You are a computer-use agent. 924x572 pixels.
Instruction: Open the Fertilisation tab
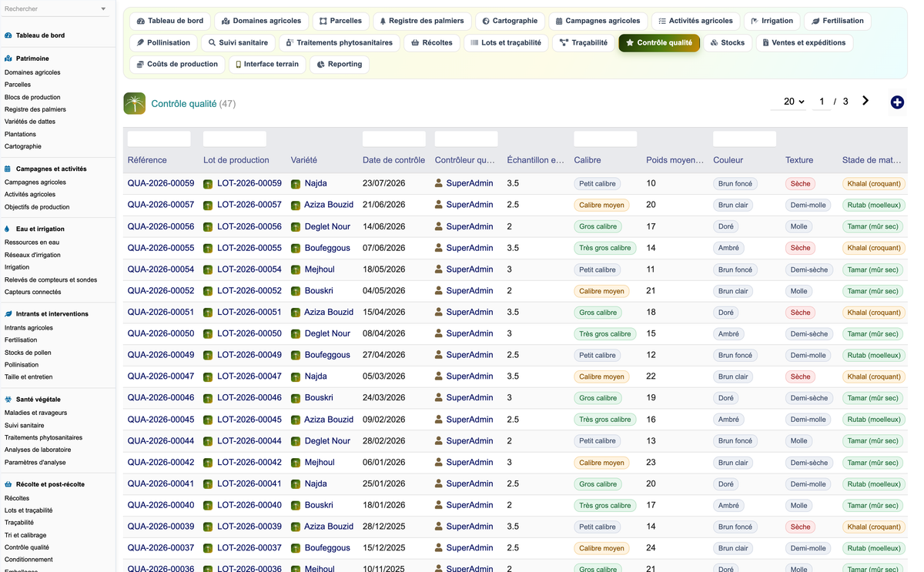(838, 21)
